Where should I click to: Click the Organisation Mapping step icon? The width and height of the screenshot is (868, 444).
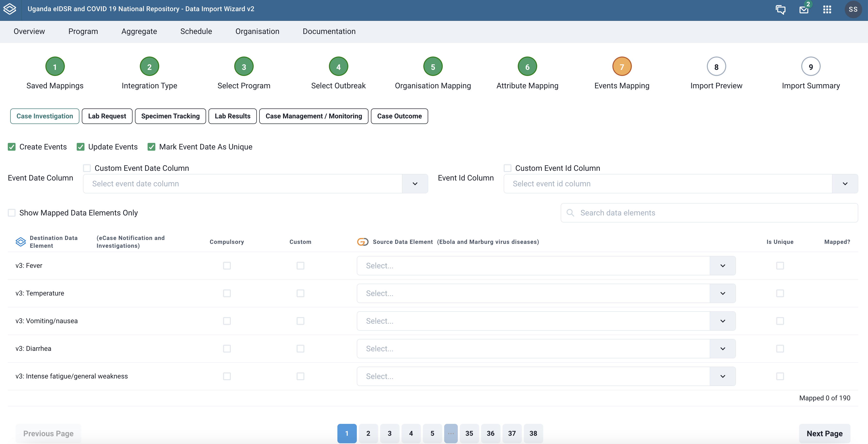click(432, 67)
